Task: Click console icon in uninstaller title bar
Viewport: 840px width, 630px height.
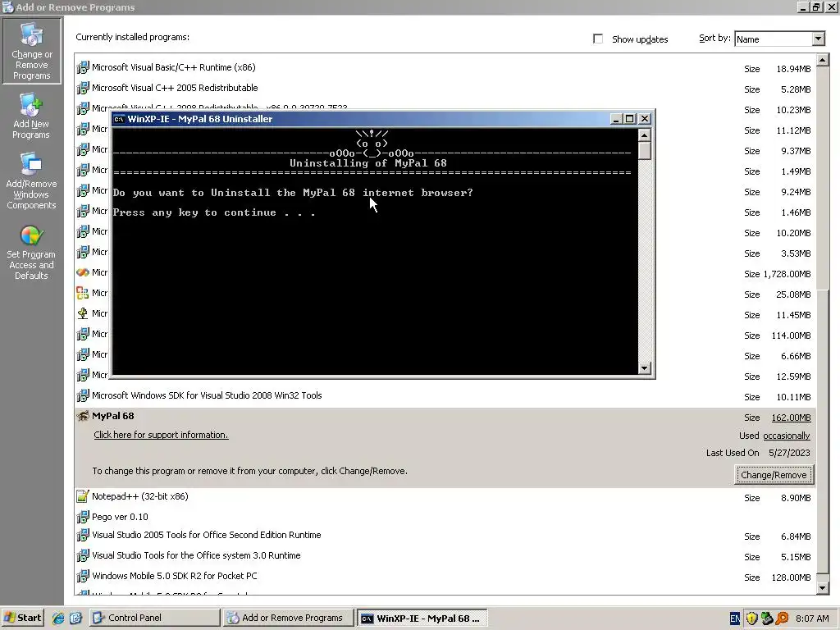Action: 119,119
